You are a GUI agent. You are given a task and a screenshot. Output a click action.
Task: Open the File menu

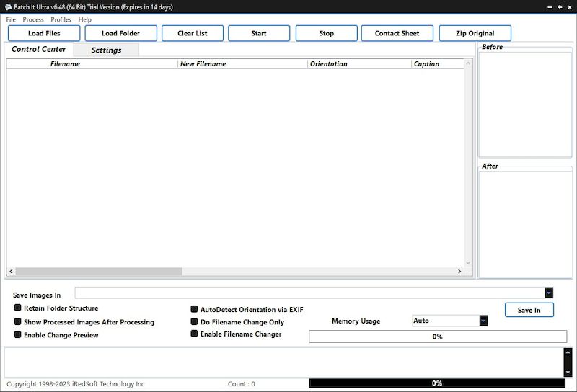pos(11,19)
